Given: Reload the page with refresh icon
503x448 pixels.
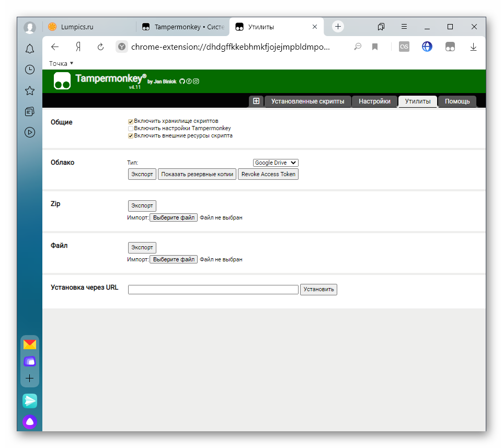Looking at the screenshot, I should click(100, 47).
